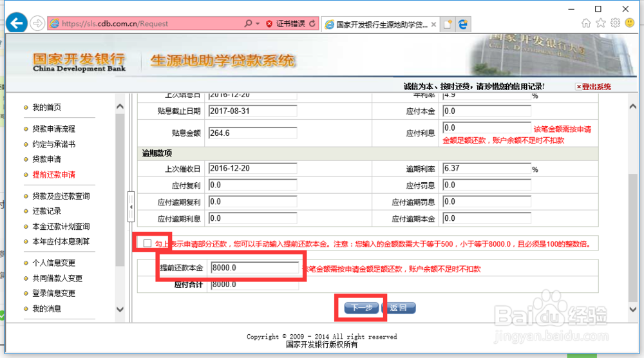Open 贷款申请 menu item
This screenshot has width=644, height=358.
[46, 159]
